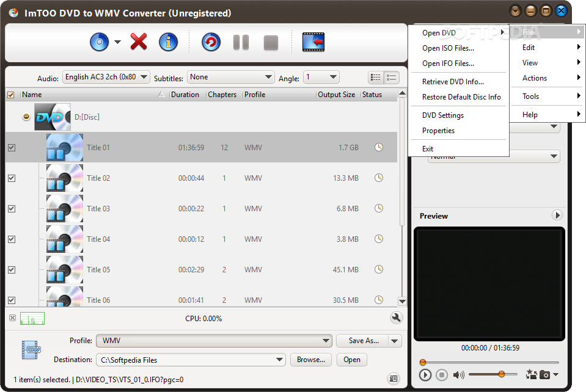Image resolution: width=586 pixels, height=392 pixels.
Task: Click the Browse button
Action: 311,360
